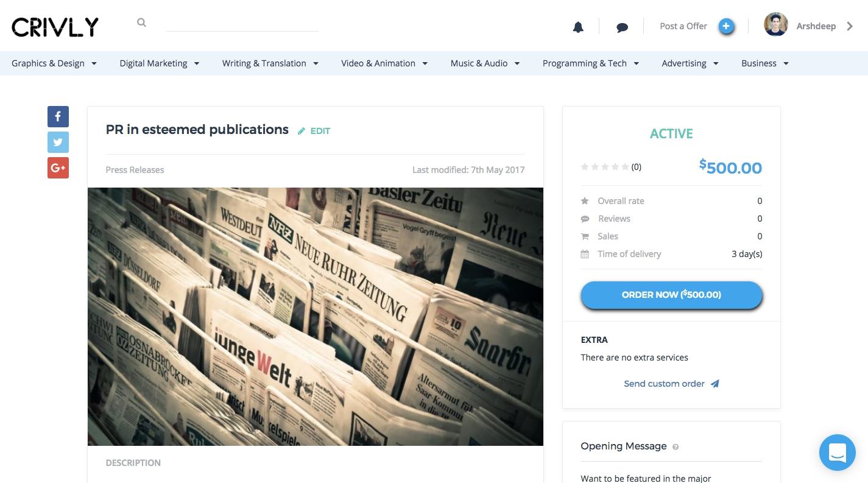
Task: Click the ACTIVE status label
Action: coord(671,134)
